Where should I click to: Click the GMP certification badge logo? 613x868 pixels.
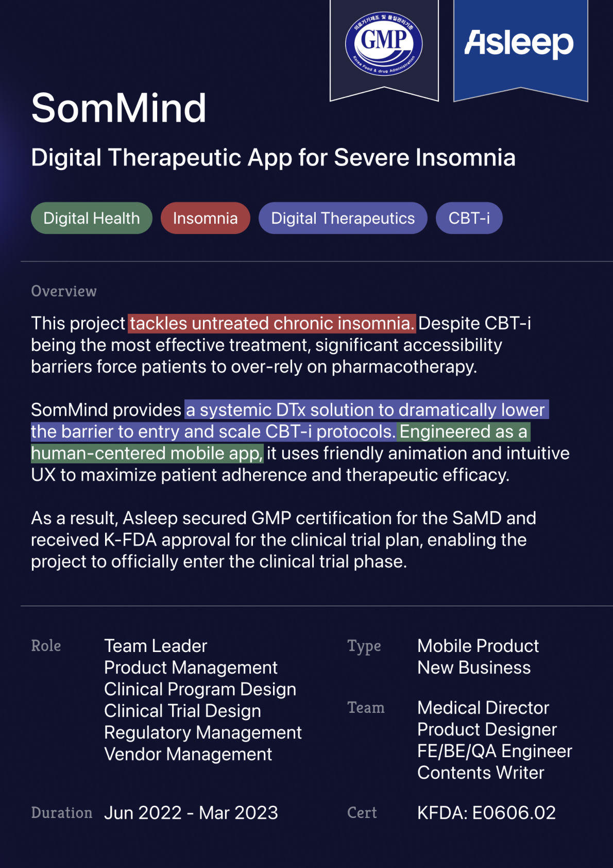pyautogui.click(x=384, y=44)
